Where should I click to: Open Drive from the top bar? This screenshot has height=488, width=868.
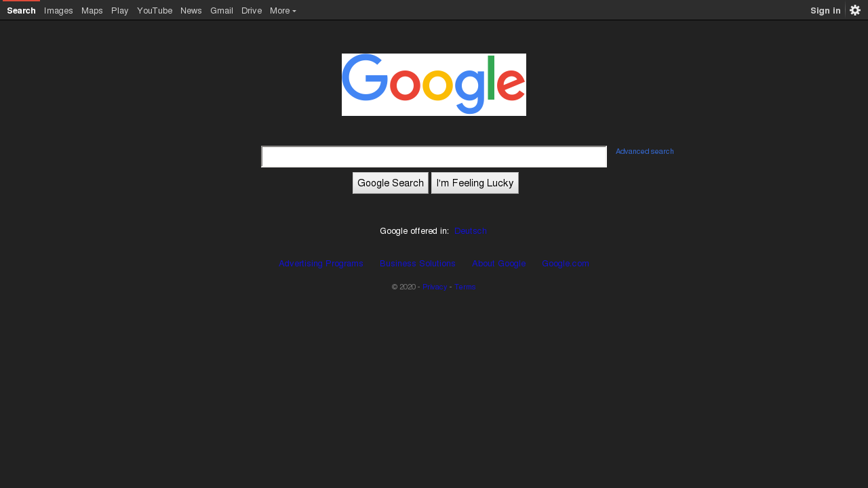pyautogui.click(x=252, y=10)
